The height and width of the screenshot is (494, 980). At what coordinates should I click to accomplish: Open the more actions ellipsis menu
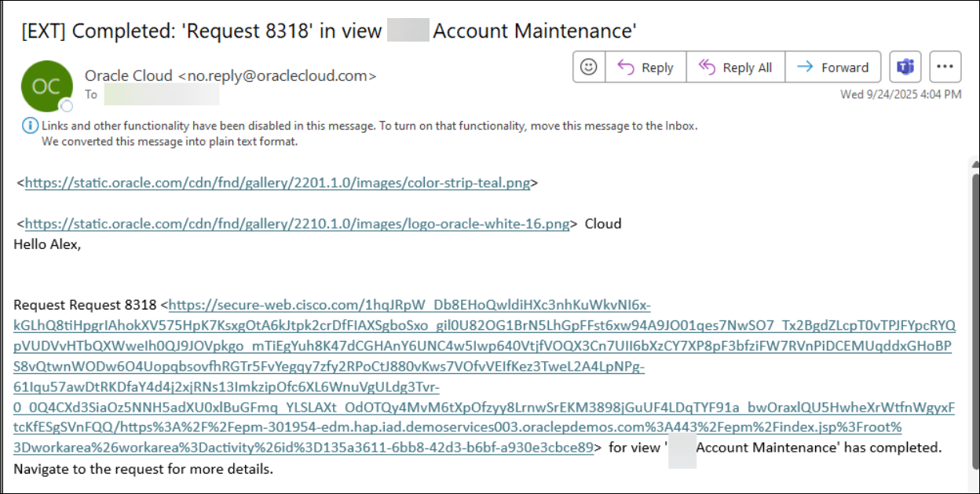[945, 68]
